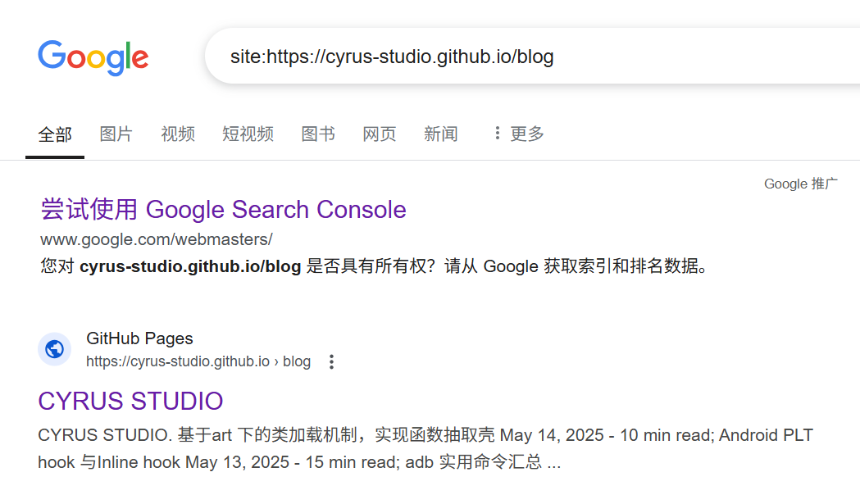
Task: Open the 新闻 tab
Action: 441,134
